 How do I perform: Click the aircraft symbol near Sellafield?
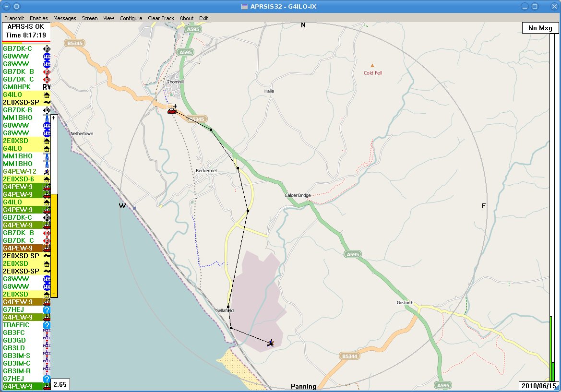[270, 342]
